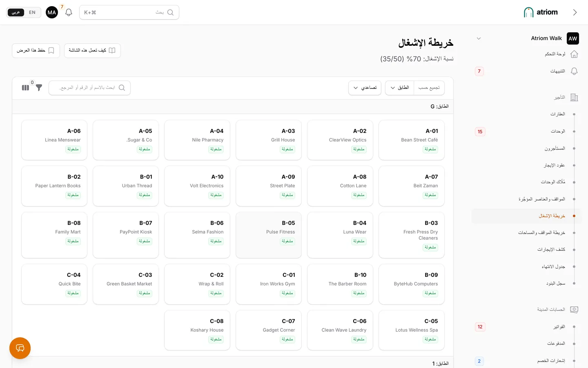Open المدفوعات in the sidebar

coord(526,343)
